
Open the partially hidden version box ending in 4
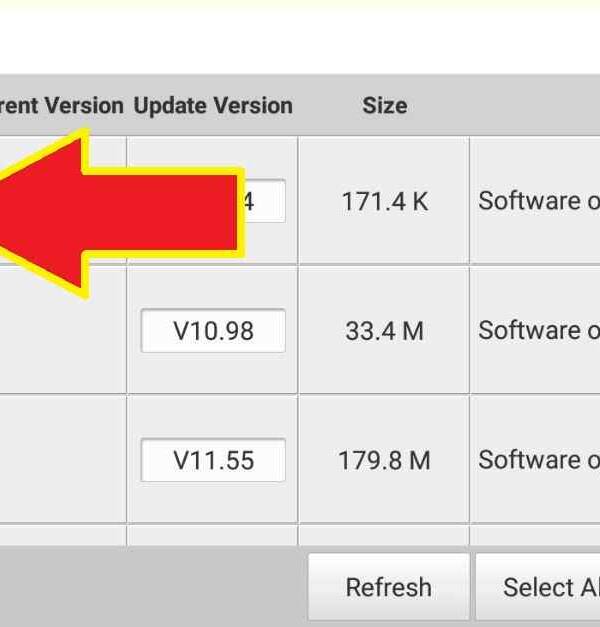point(265,201)
